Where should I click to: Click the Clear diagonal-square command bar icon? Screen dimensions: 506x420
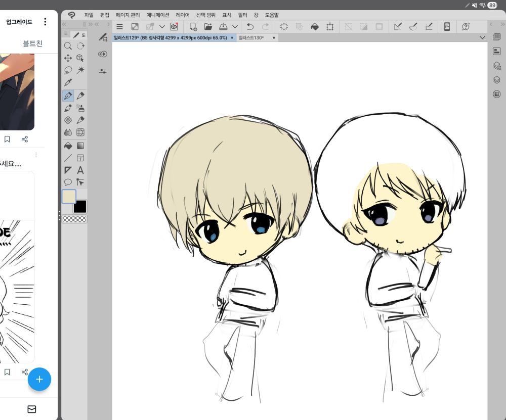(x=135, y=27)
